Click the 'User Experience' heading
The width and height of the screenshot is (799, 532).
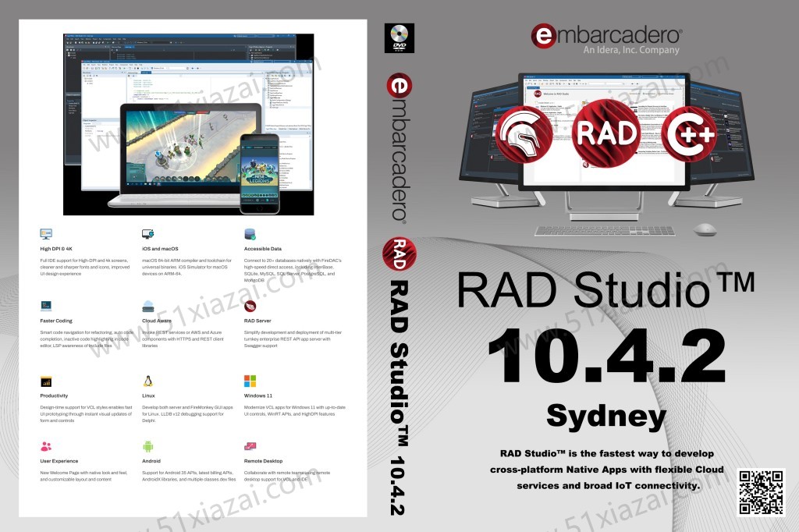pos(59,461)
